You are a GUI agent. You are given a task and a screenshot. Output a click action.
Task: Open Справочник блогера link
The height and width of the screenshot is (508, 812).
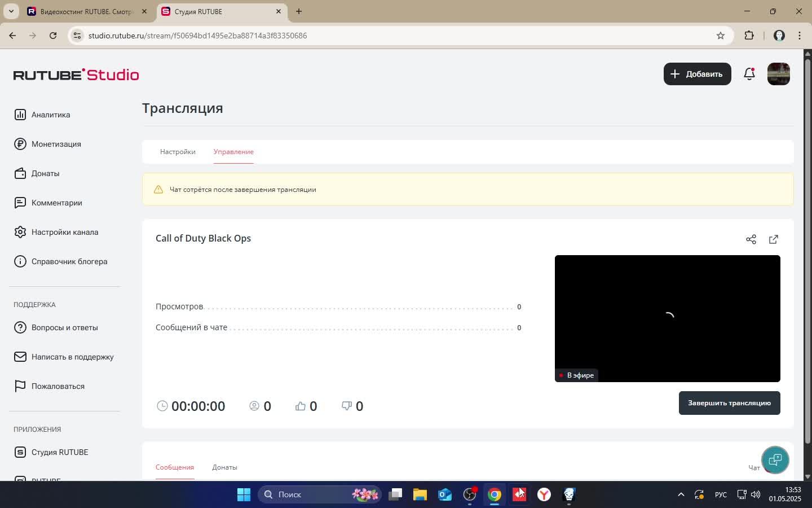click(x=69, y=261)
